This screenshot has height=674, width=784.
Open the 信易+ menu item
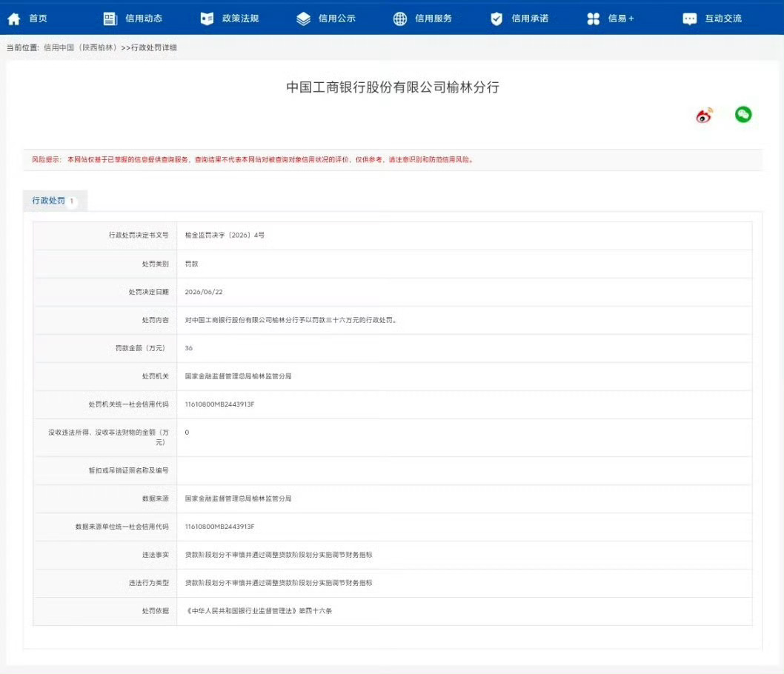620,19
